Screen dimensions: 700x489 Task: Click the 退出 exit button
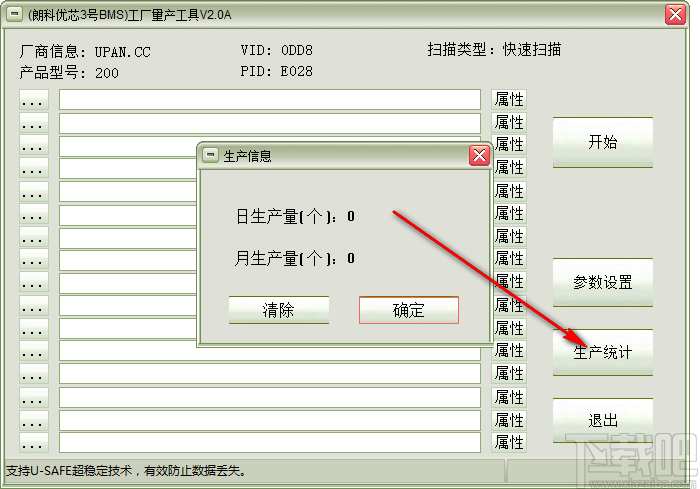point(603,420)
